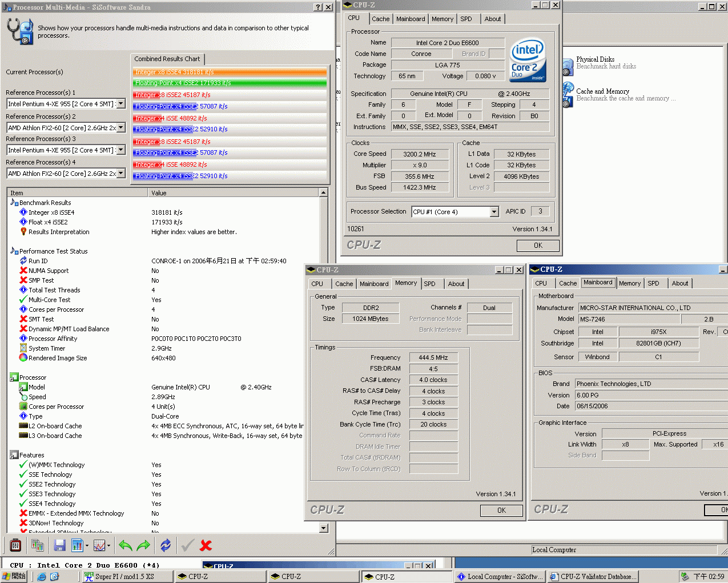Click the Benchmark Results tree icon
Screen dimensions: 728x583
(x=14, y=202)
